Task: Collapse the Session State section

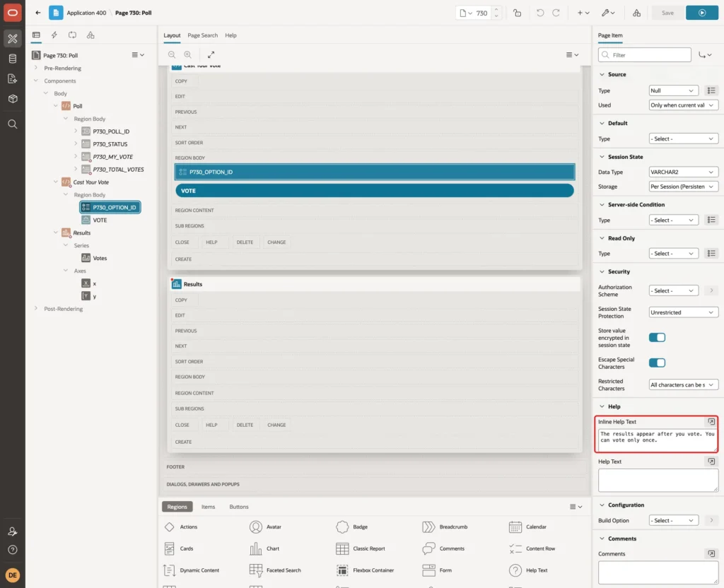Action: (602, 157)
